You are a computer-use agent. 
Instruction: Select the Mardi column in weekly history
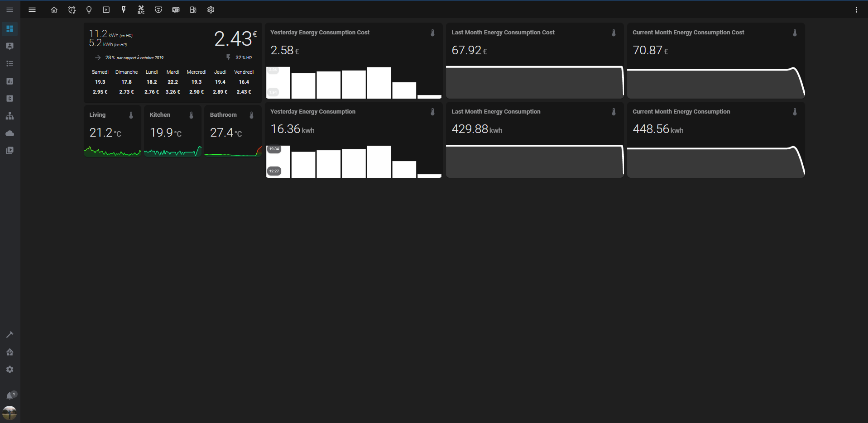[173, 82]
